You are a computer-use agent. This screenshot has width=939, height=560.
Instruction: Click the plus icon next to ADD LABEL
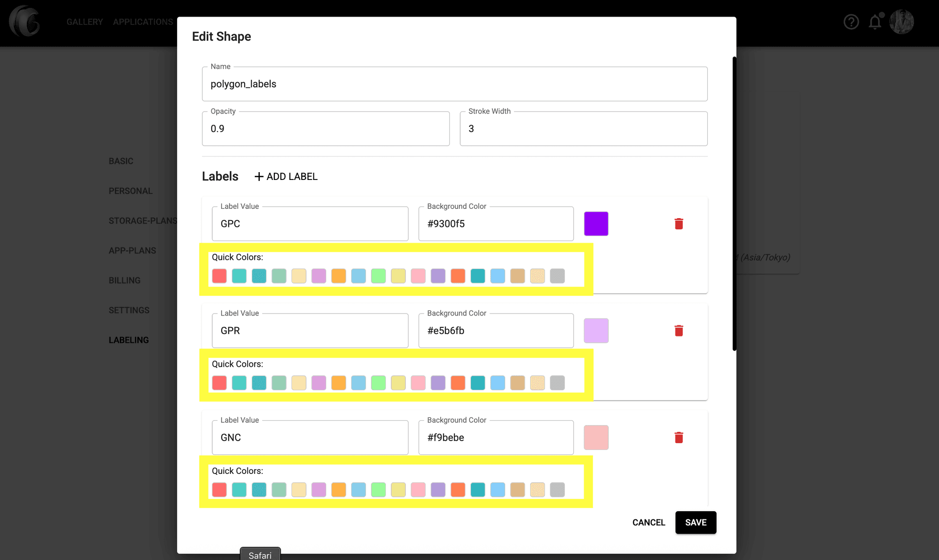click(258, 176)
